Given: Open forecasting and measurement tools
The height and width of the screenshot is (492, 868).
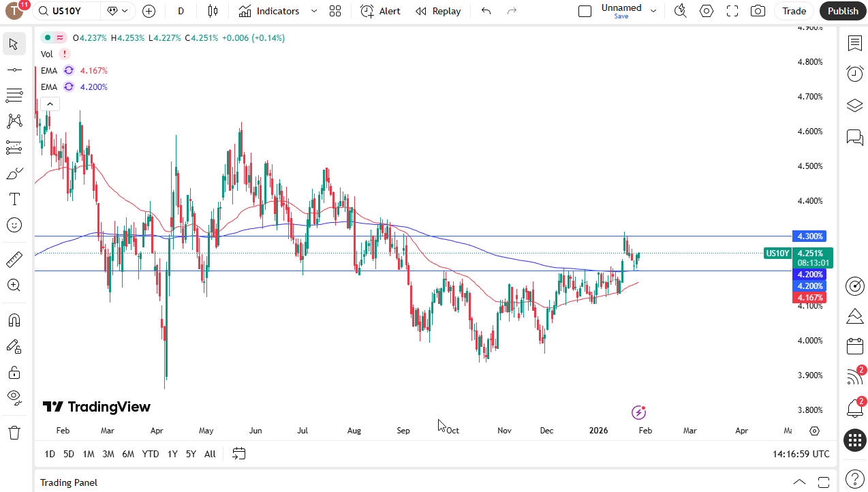Looking at the screenshot, I should [x=14, y=147].
